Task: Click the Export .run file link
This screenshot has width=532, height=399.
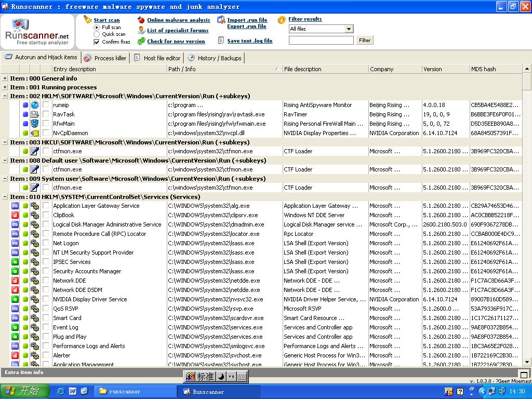Action: pos(246,26)
